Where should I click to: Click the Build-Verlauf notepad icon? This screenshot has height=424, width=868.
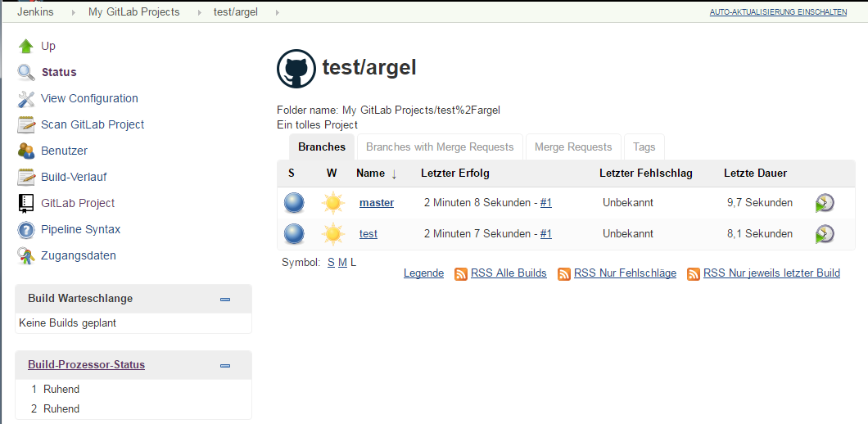(x=26, y=177)
